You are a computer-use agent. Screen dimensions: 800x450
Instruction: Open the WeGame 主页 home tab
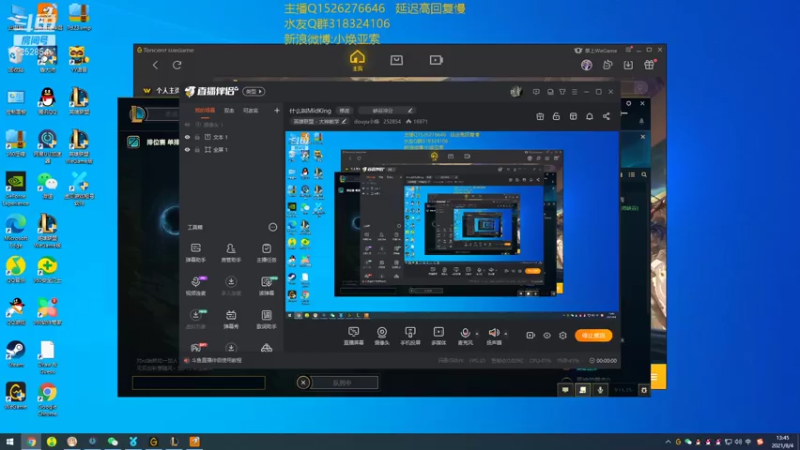point(357,61)
